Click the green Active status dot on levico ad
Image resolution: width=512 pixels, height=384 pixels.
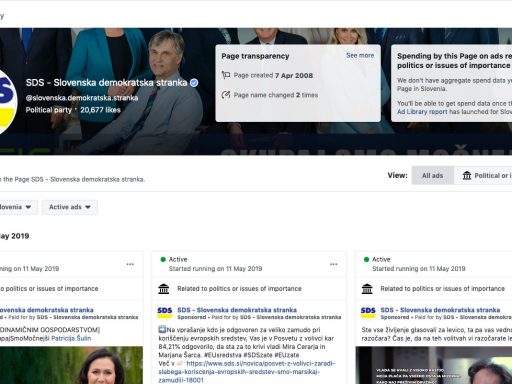point(366,259)
